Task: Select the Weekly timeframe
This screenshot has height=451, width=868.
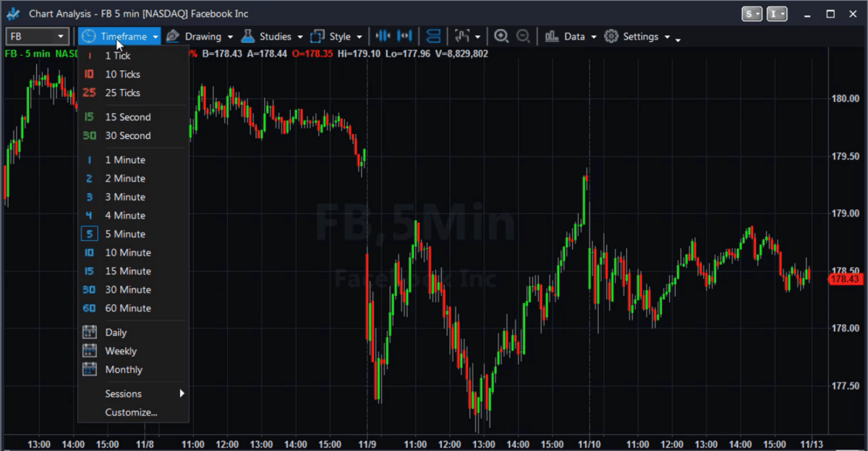Action: (x=133, y=351)
